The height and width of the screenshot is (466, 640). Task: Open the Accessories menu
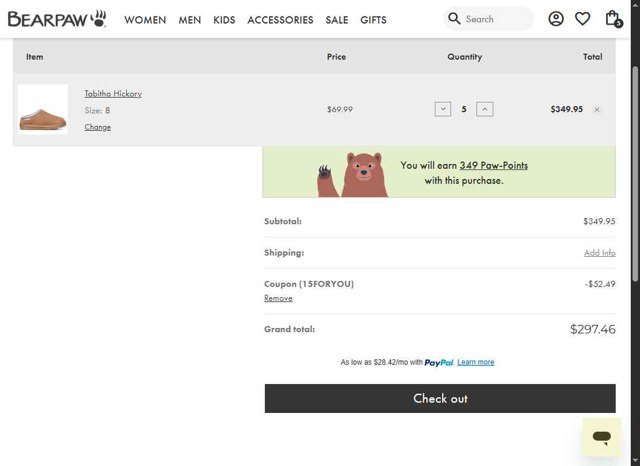pos(280,20)
